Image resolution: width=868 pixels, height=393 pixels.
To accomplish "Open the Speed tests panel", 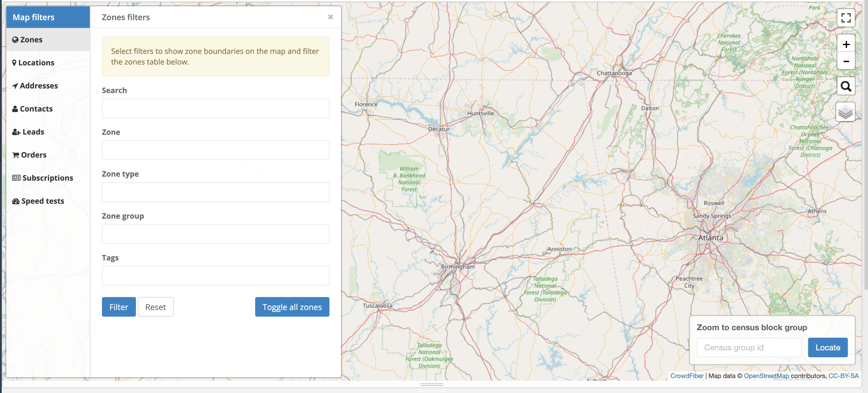I will coord(42,201).
